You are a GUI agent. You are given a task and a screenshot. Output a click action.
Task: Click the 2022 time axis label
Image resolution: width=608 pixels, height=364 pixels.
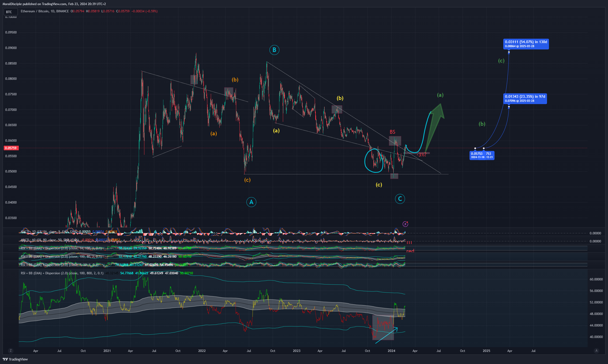tap(202, 351)
